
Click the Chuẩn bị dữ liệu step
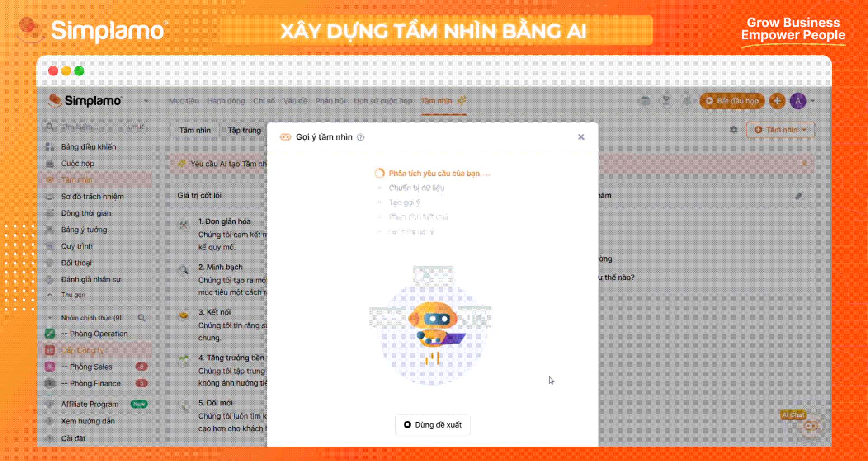pyautogui.click(x=416, y=188)
